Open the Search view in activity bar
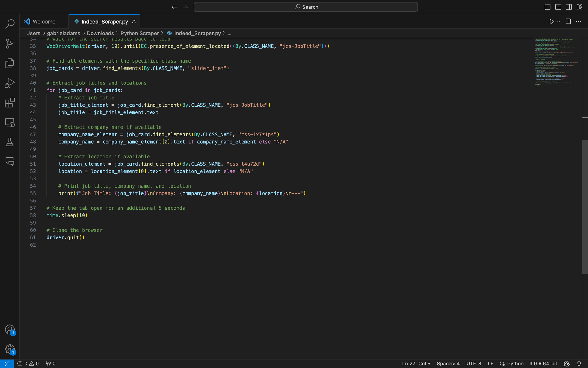Image resolution: width=588 pixels, height=368 pixels. [x=10, y=24]
